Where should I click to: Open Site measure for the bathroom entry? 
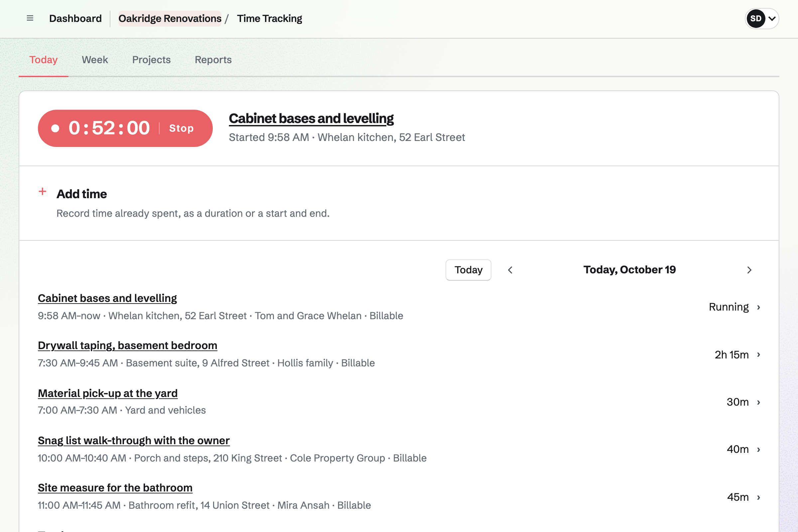(115, 487)
